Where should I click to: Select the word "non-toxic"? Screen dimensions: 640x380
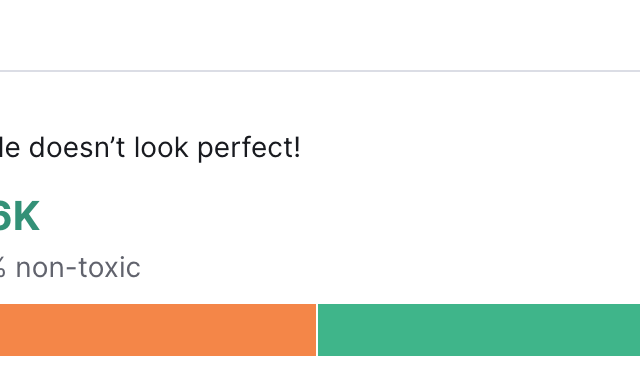78,268
